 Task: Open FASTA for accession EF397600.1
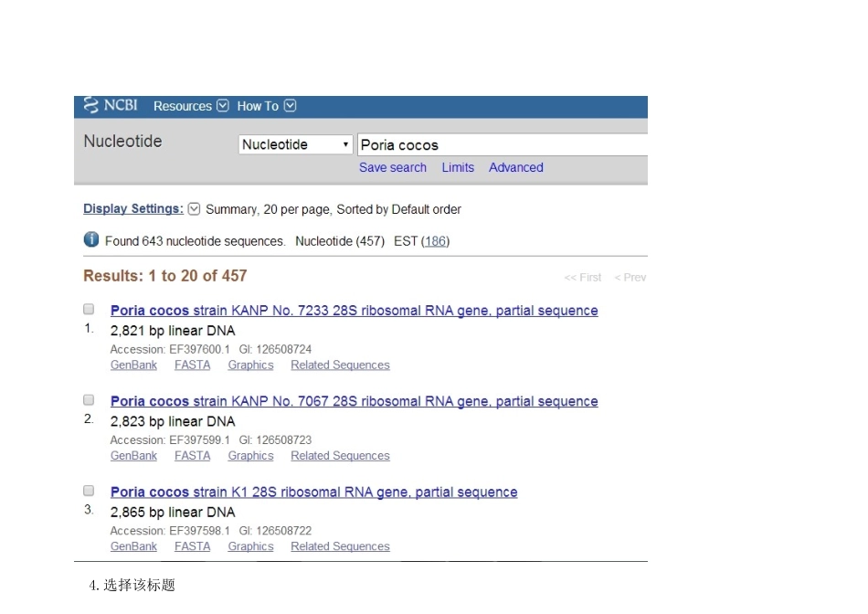click(192, 365)
